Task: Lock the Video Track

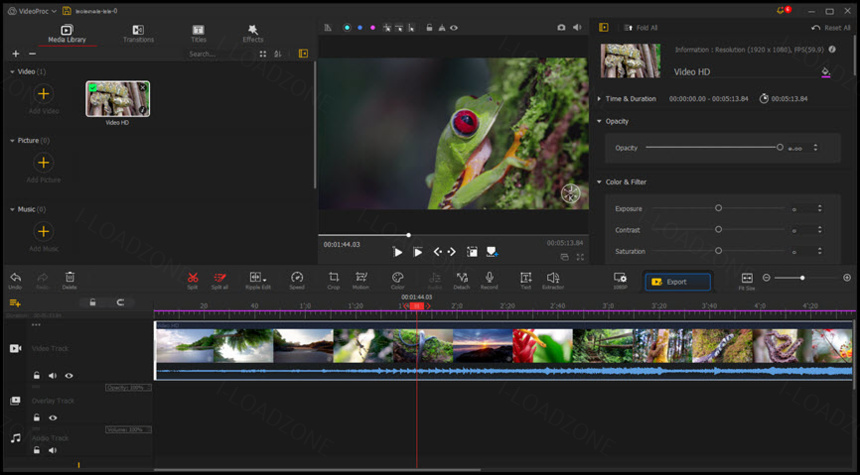Action: [x=37, y=376]
